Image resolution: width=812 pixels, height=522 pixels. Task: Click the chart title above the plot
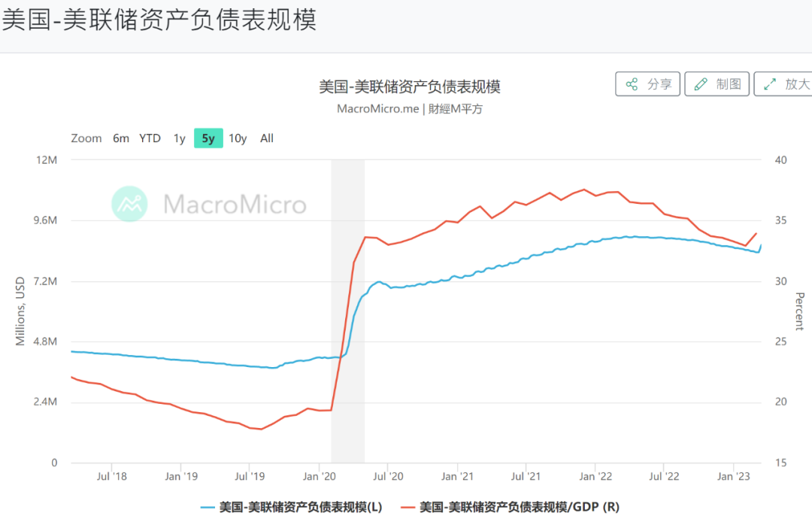coord(410,86)
